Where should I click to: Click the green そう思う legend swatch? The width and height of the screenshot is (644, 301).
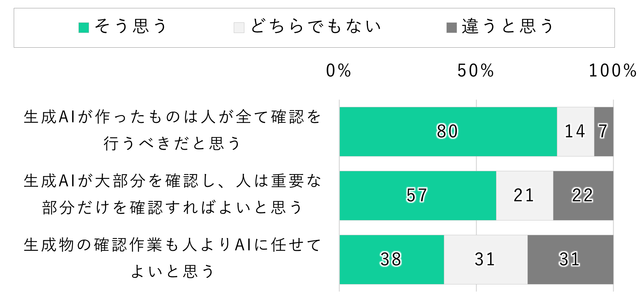(84, 28)
